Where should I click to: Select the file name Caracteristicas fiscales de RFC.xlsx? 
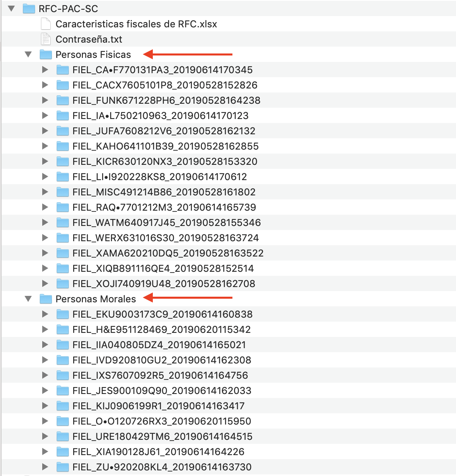pyautogui.click(x=136, y=24)
